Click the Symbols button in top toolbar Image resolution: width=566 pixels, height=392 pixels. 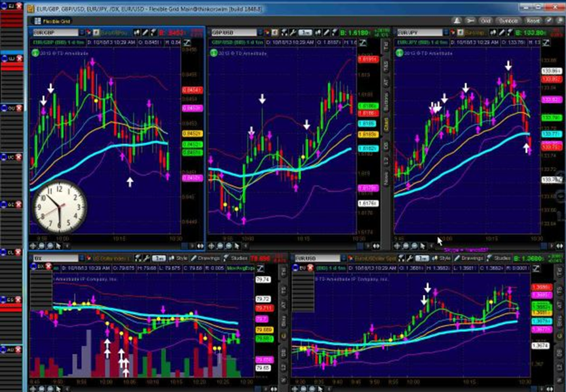pyautogui.click(x=508, y=21)
